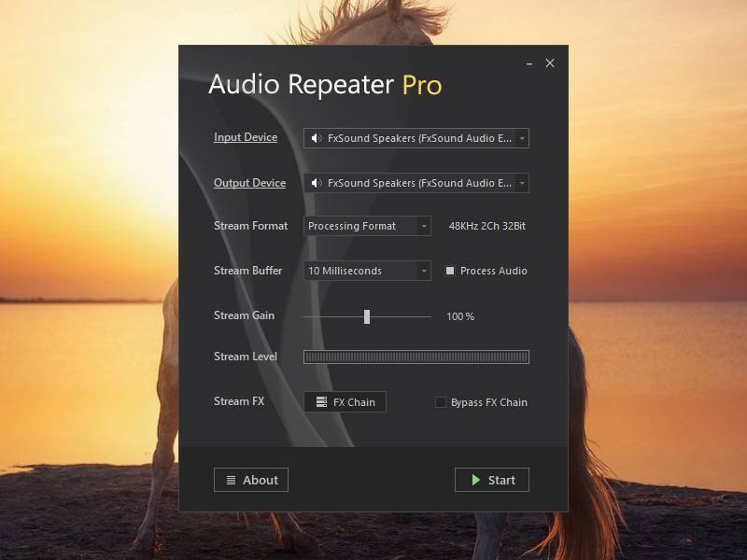Screen dimensions: 747x560
Task: Minimize the Audio Repeater Pro window
Action: pyautogui.click(x=529, y=63)
